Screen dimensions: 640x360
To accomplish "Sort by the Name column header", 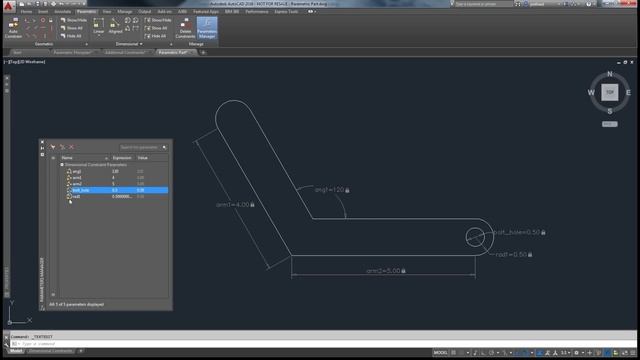I will point(84,158).
